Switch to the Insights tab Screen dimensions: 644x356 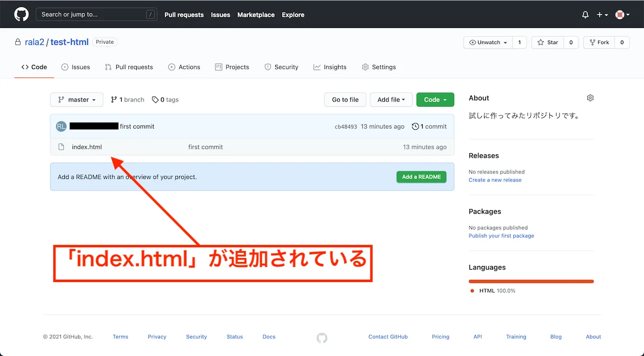(x=330, y=67)
